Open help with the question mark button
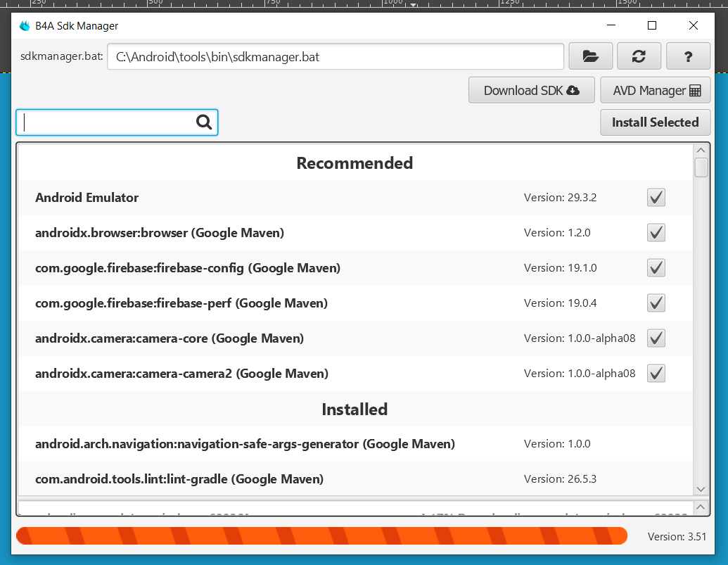 688,56
